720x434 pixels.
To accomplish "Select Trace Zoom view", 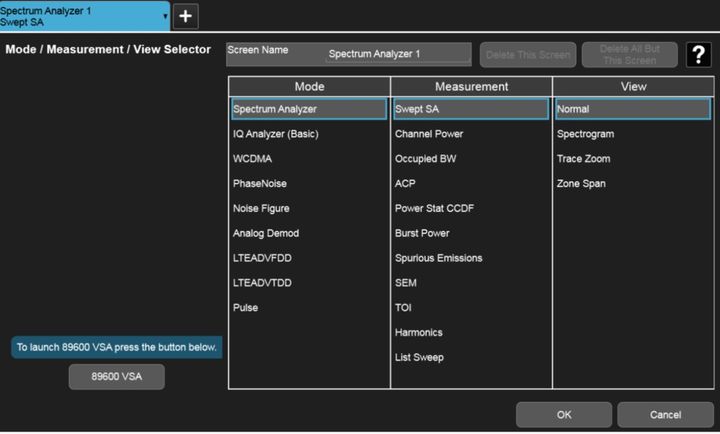I will tap(583, 159).
